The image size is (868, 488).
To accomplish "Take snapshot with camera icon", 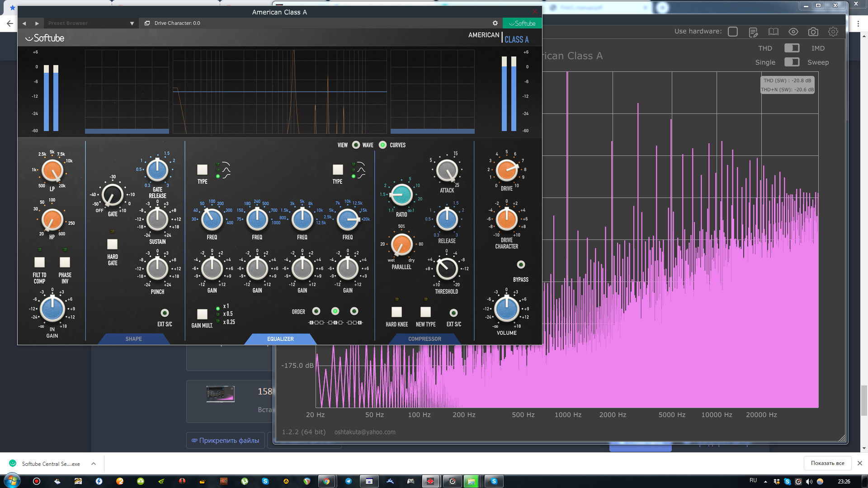I will pyautogui.click(x=813, y=32).
